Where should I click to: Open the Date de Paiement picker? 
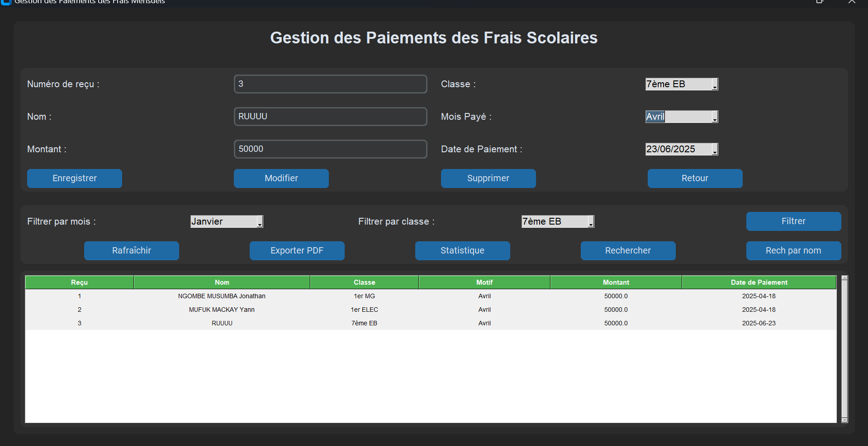(x=715, y=150)
